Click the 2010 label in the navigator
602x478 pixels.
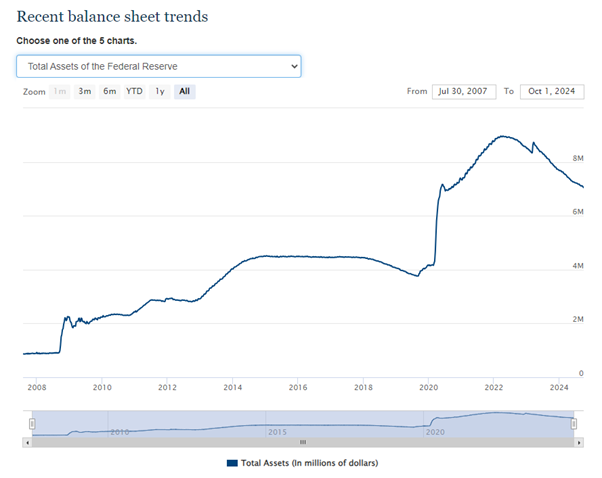[x=120, y=431]
